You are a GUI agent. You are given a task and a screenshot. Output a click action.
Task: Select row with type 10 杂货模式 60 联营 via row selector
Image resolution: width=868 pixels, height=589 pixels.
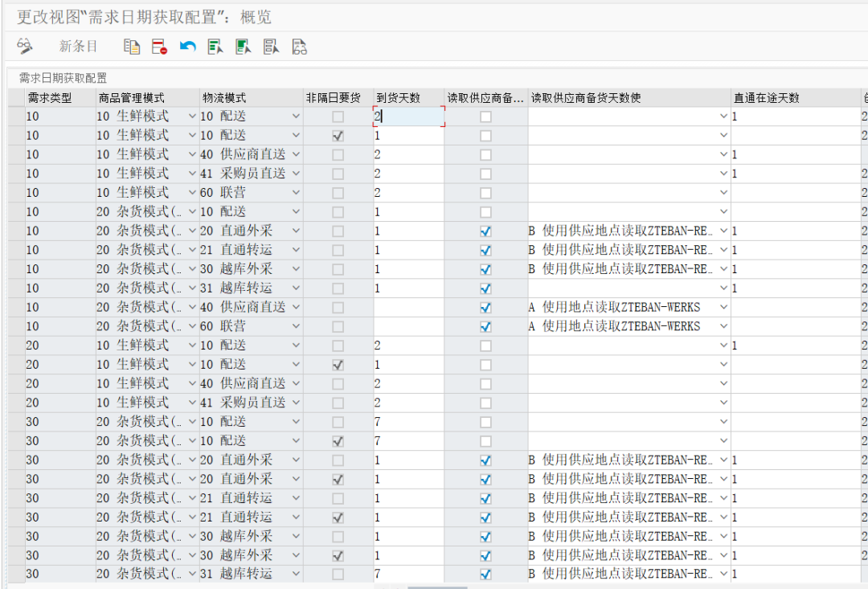pos(17,326)
